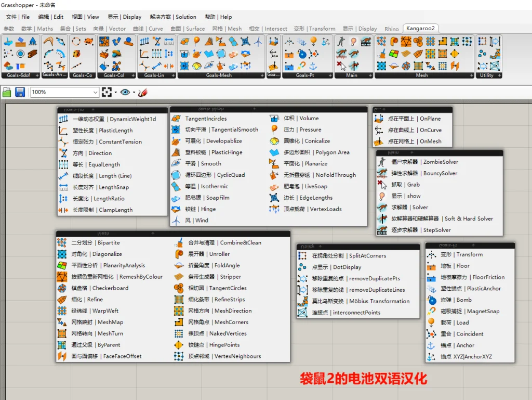Screen dimensions: 532x400
Task: Click the Grab component icon
Action: click(x=382, y=185)
